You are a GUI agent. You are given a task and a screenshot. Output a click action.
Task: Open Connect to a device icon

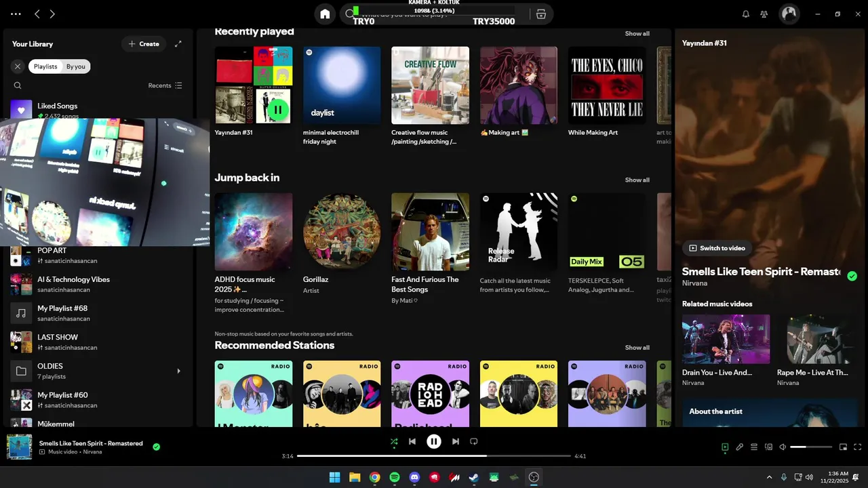[768, 447]
